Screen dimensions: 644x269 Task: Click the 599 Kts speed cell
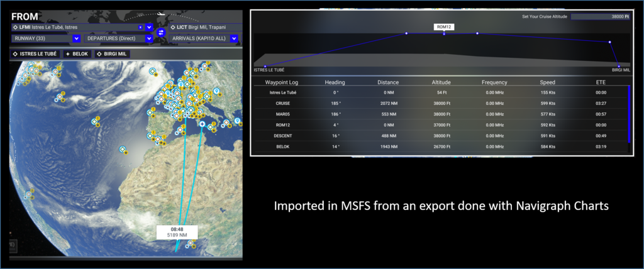pyautogui.click(x=548, y=103)
